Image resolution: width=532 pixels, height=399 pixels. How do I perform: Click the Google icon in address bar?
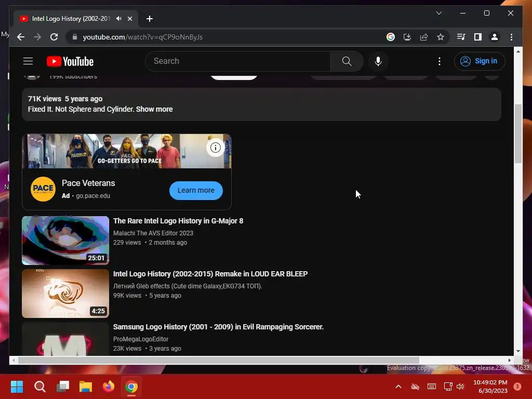391,37
